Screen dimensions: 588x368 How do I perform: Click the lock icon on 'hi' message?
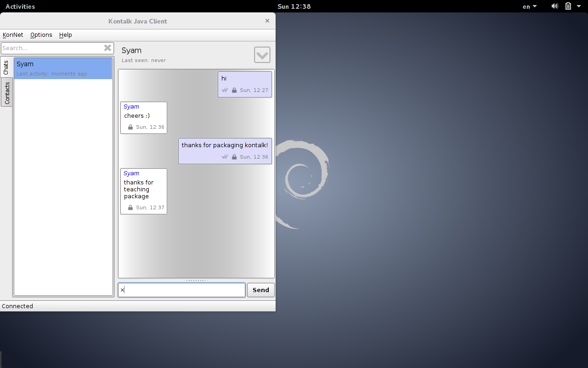pos(234,90)
